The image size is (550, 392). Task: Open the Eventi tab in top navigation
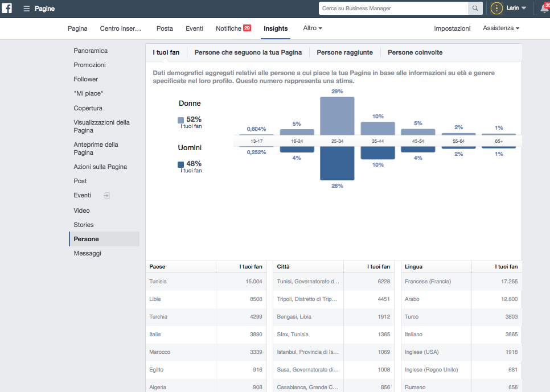pos(194,28)
